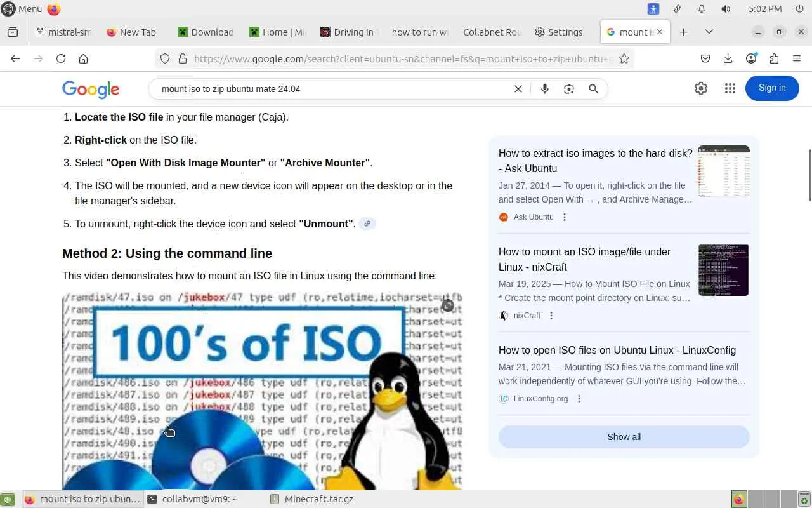Open the power/session icon
This screenshot has width=812, height=508.
799,9
